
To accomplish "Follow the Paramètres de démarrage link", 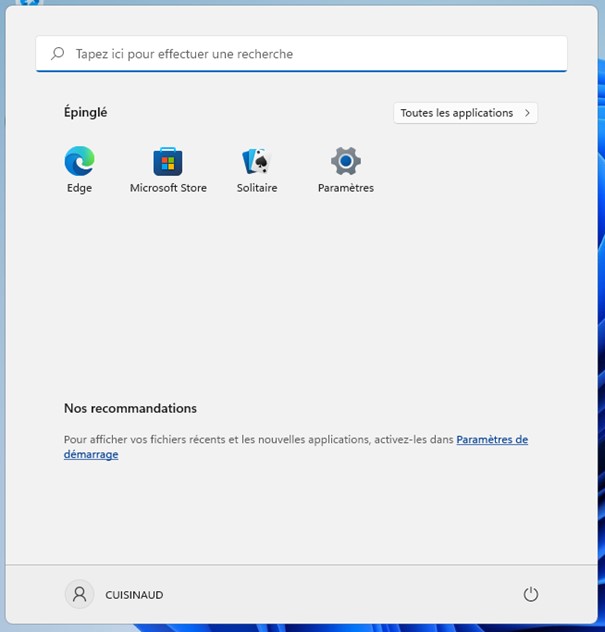I will tap(491, 439).
